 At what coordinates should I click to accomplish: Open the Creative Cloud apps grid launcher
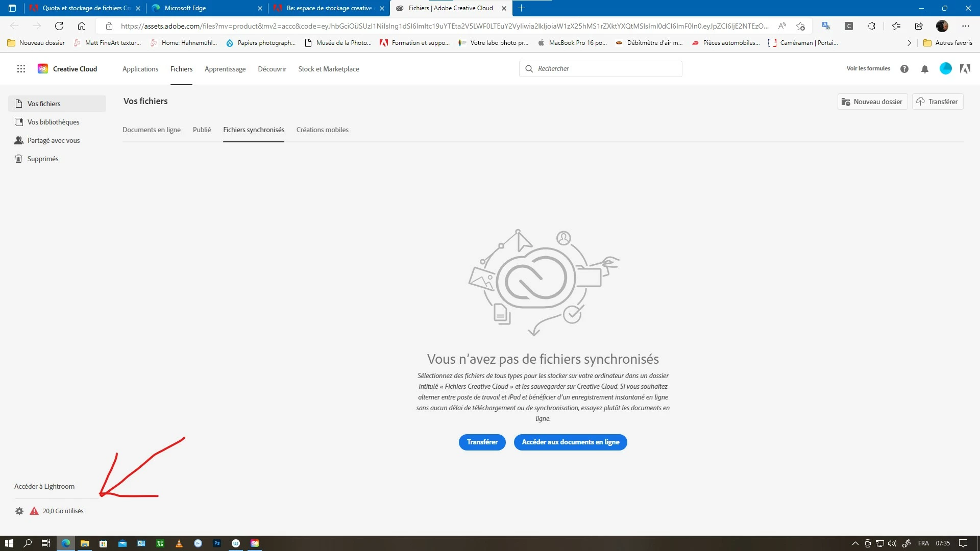click(21, 69)
